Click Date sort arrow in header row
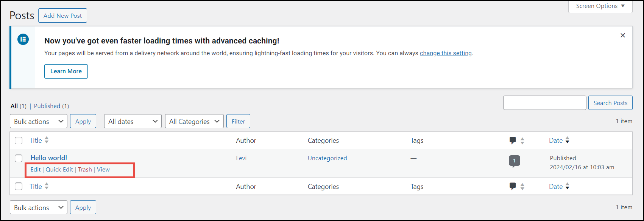This screenshot has height=221, width=644. [567, 141]
